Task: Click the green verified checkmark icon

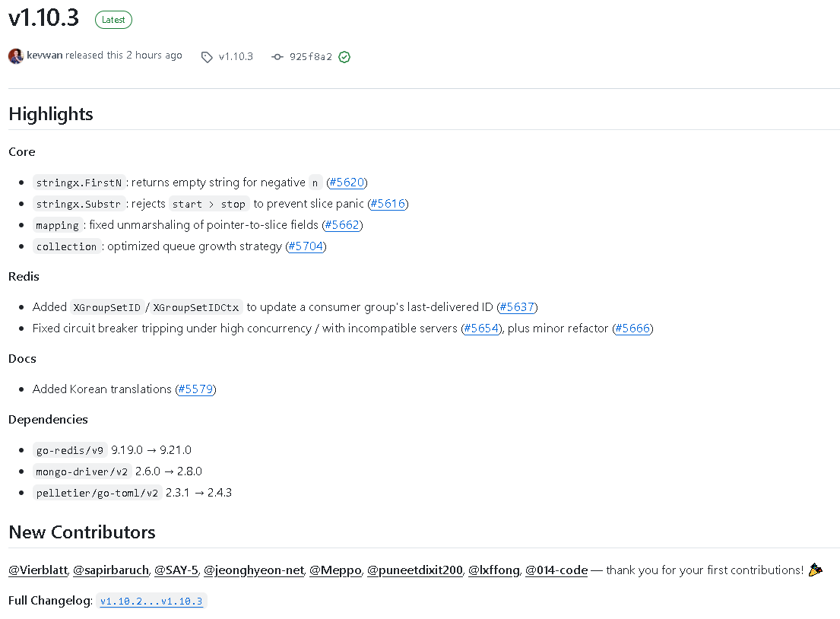Action: tap(344, 57)
